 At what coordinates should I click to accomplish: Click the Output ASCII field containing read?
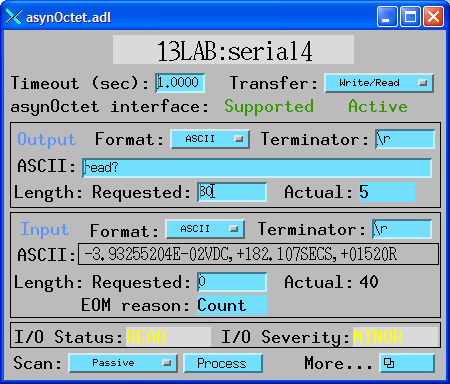(257, 168)
